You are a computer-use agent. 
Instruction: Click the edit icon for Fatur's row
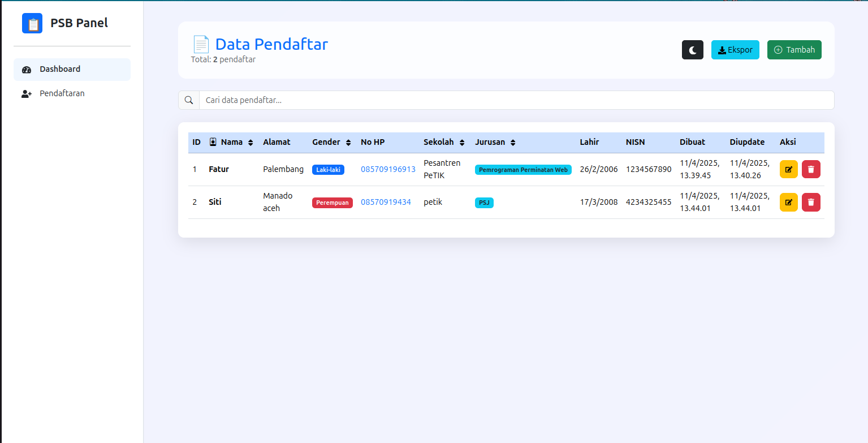[x=788, y=169]
